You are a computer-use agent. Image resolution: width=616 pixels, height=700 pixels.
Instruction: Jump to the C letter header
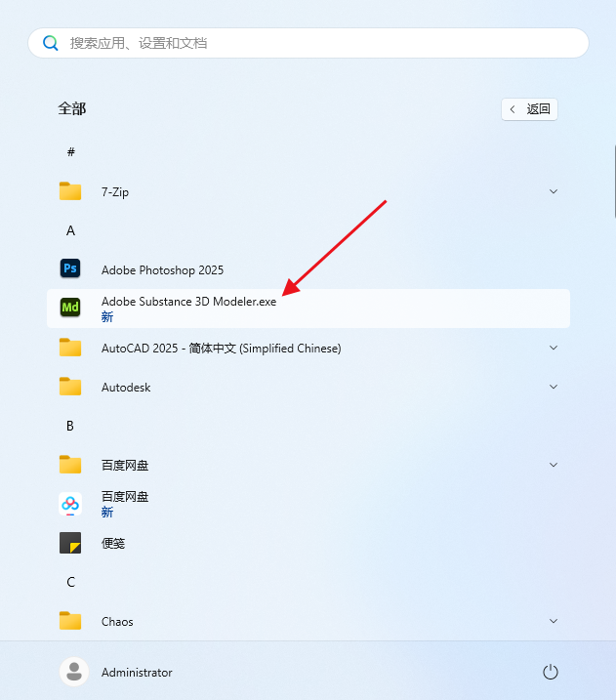click(x=70, y=582)
